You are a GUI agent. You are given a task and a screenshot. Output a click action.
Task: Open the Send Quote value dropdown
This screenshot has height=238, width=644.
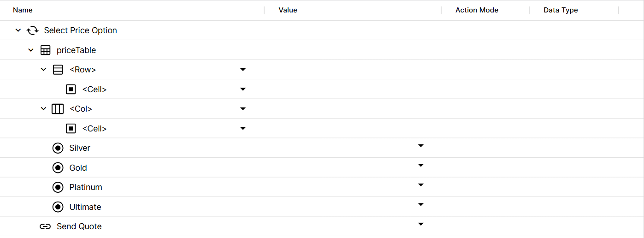pos(420,224)
